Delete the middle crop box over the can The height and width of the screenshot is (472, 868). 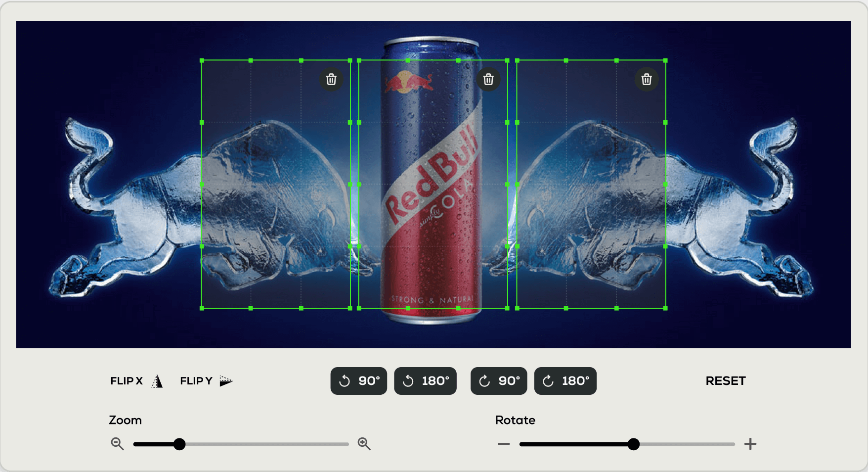pyautogui.click(x=488, y=79)
